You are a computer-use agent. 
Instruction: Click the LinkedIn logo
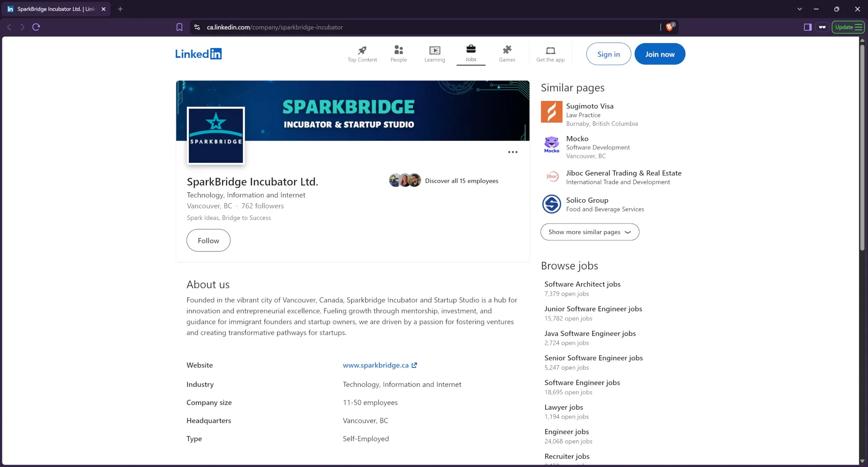click(x=198, y=54)
